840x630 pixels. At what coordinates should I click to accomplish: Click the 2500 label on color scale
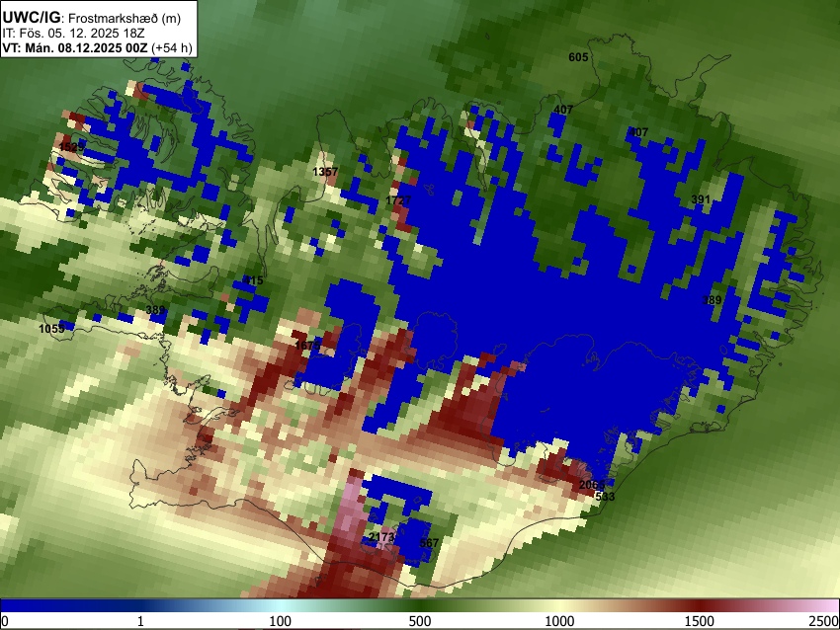[x=824, y=621]
